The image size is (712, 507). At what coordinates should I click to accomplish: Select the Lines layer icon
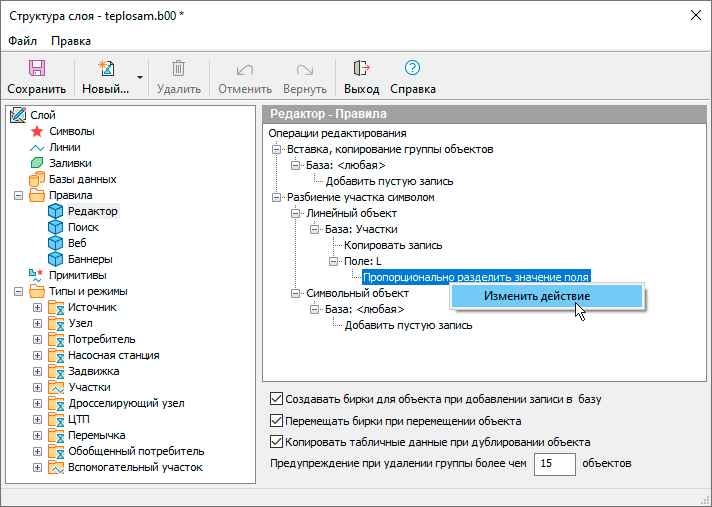37,147
